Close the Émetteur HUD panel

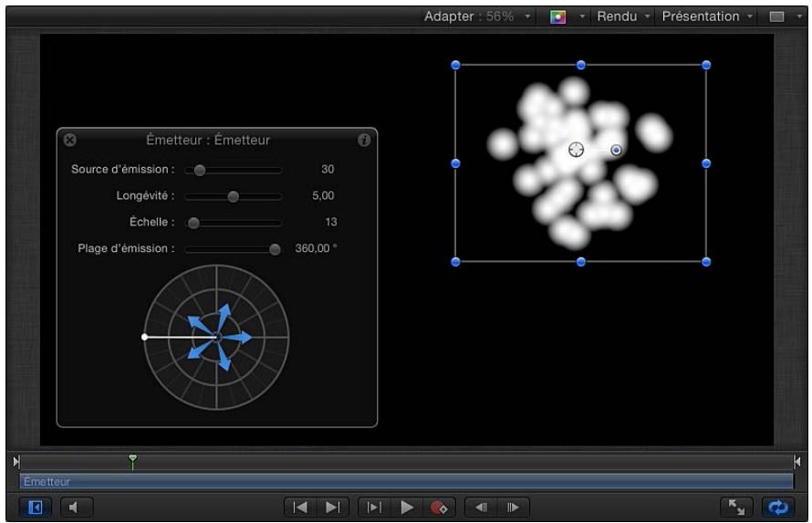coord(70,140)
